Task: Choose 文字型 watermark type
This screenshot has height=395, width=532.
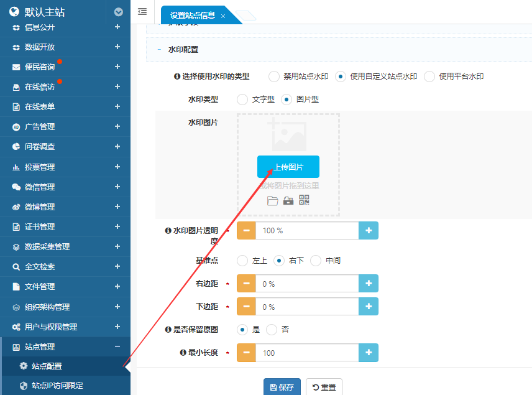Action: [x=243, y=100]
